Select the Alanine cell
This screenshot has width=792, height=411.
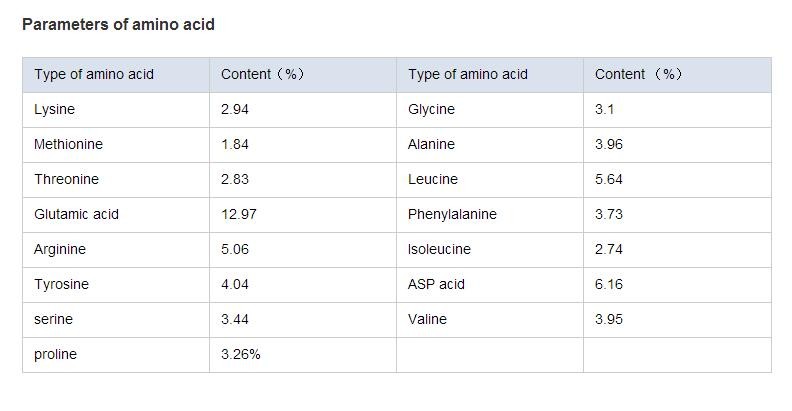pos(431,144)
